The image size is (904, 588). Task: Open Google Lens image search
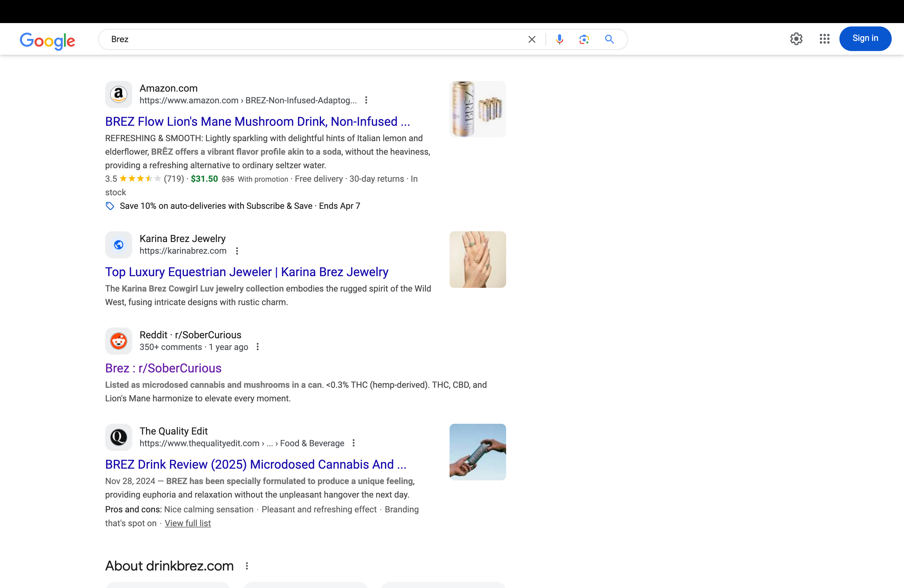pos(584,39)
